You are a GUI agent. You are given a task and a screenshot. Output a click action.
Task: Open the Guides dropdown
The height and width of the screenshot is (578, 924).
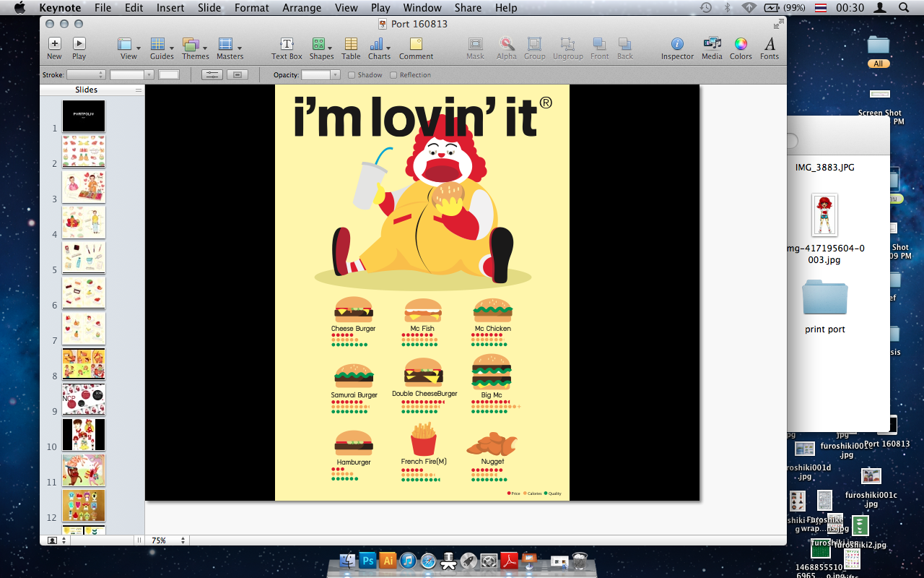[x=162, y=48]
